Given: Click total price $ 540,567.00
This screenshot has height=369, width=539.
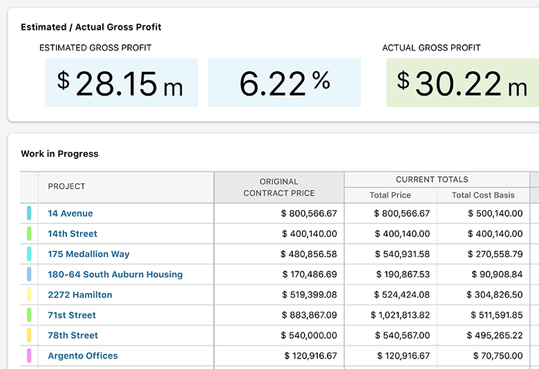Looking at the screenshot, I should tap(402, 335).
